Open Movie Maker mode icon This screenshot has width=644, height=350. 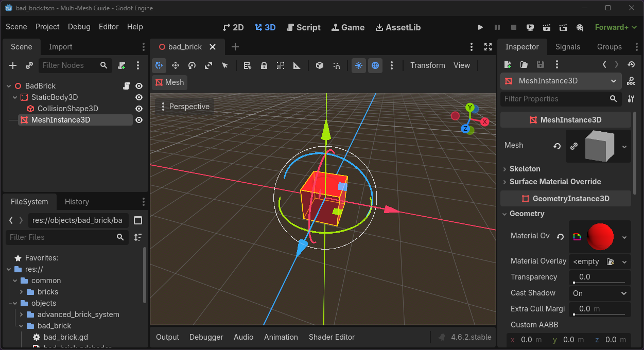point(580,27)
